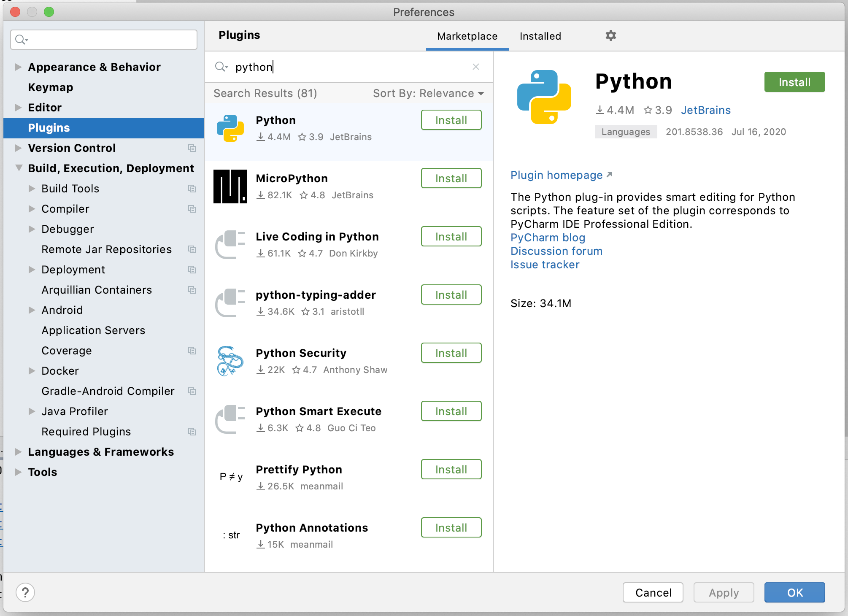848x616 pixels.
Task: Install the python-typing-adder plugin
Action: pyautogui.click(x=451, y=294)
